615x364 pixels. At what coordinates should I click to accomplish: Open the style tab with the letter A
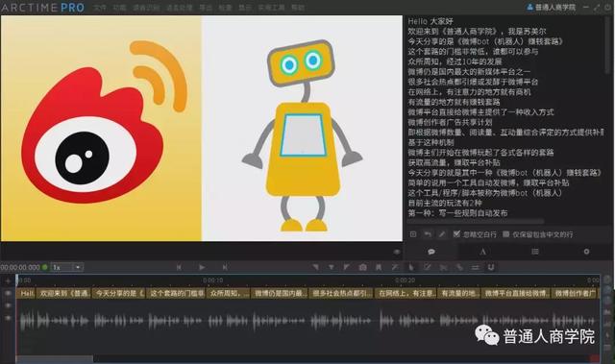point(482,252)
